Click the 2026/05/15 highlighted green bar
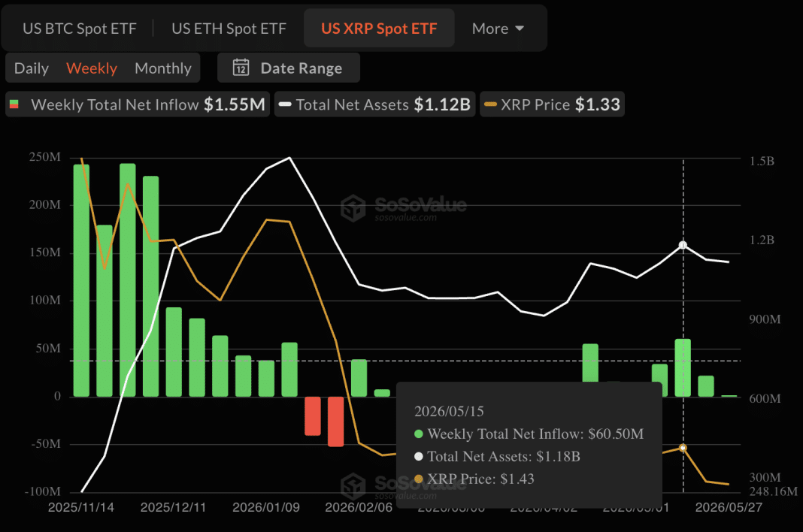The width and height of the screenshot is (803, 532). [x=683, y=367]
